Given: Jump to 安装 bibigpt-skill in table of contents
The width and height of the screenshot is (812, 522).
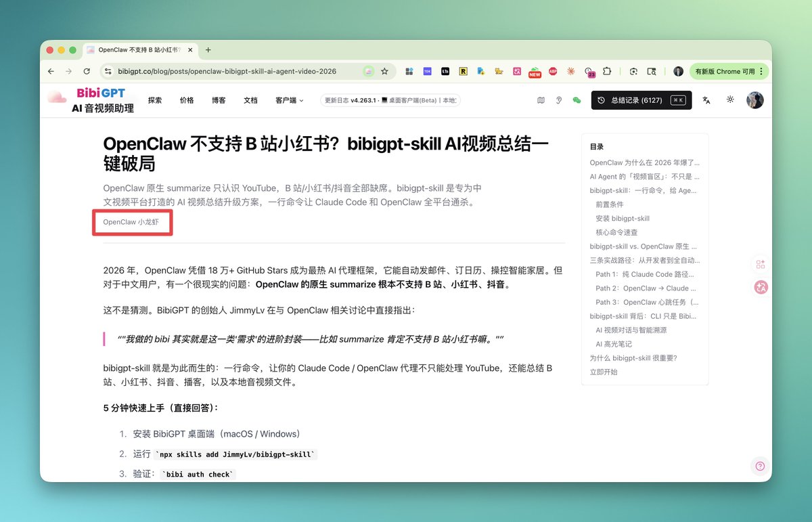Looking at the screenshot, I should [622, 219].
